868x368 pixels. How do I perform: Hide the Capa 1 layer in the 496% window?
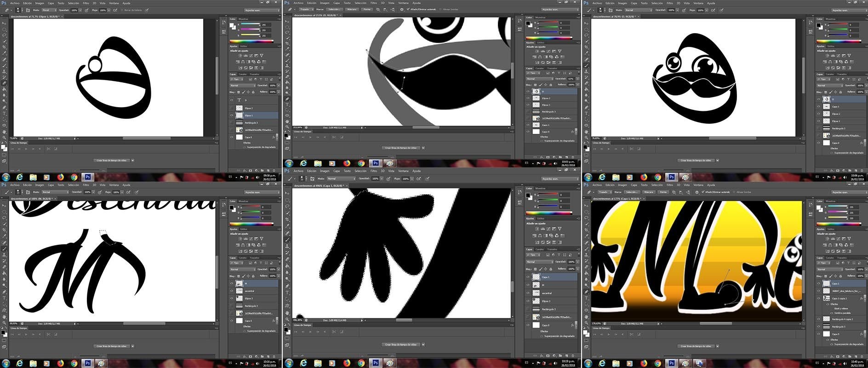[528, 277]
